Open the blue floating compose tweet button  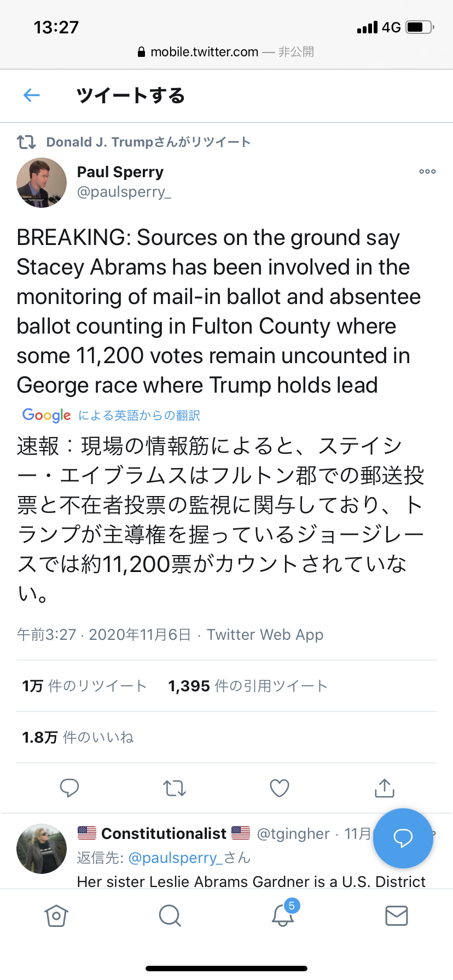pos(403,839)
